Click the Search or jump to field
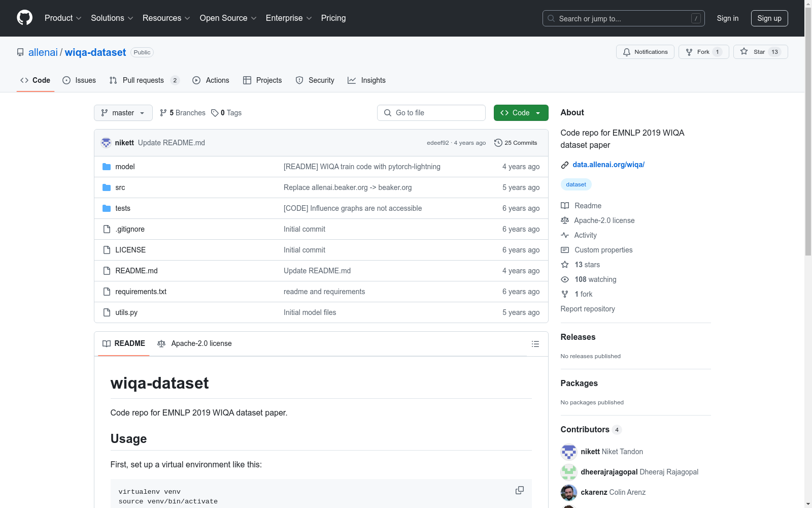Viewport: 812px width, 508px height. pos(624,18)
